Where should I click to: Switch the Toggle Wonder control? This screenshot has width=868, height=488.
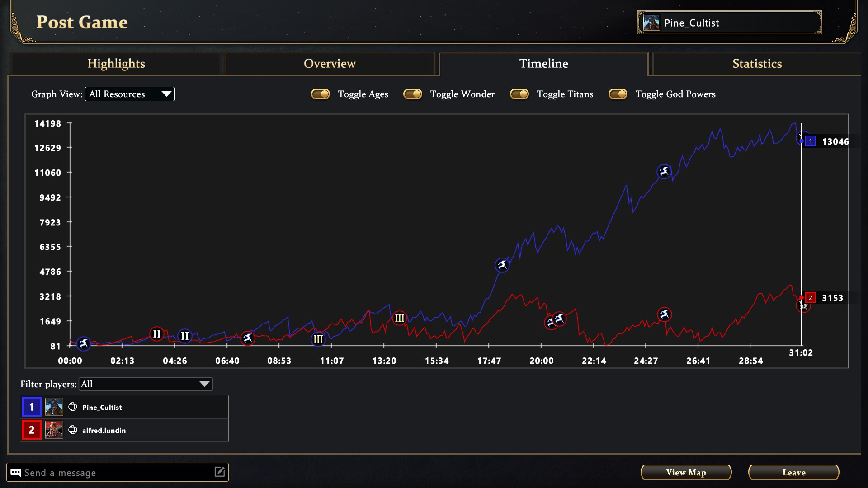413,94
